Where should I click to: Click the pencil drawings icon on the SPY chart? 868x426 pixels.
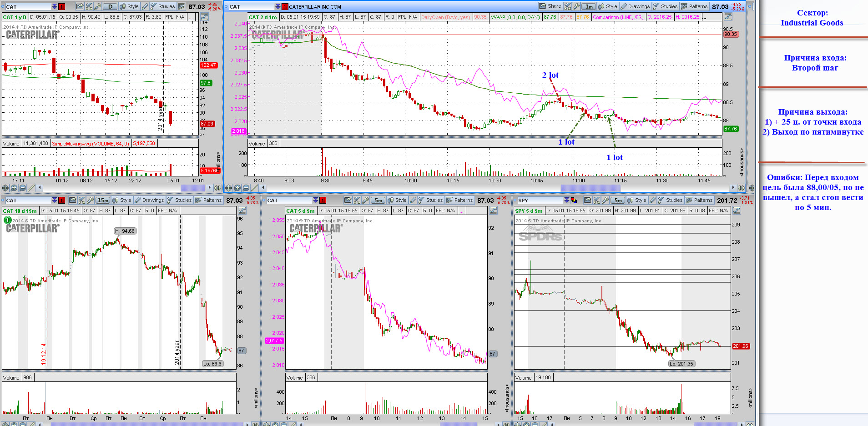click(652, 200)
